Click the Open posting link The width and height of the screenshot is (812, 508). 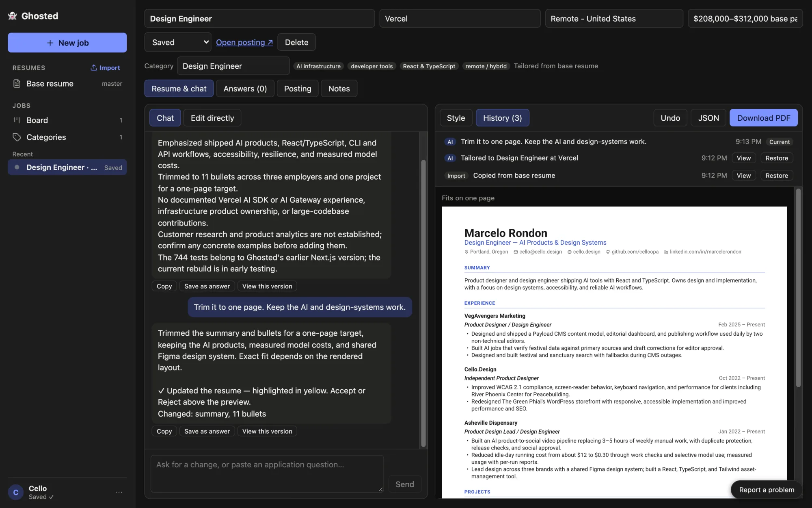244,42
